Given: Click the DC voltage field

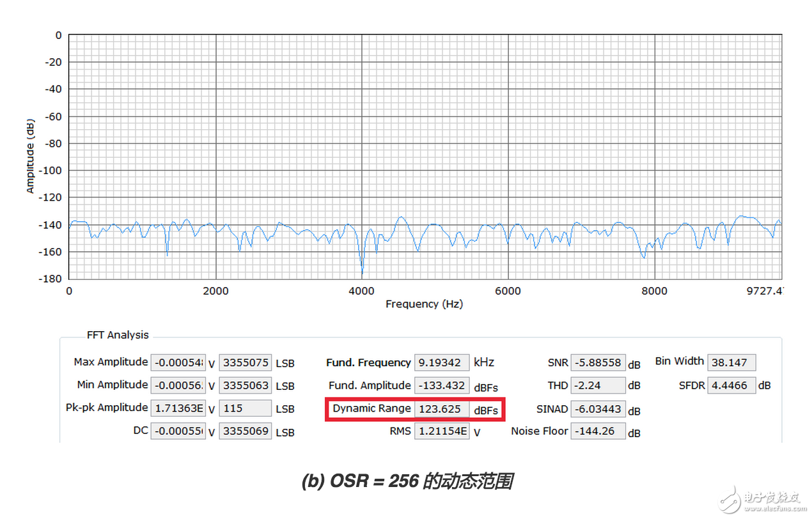Looking at the screenshot, I should [178, 431].
